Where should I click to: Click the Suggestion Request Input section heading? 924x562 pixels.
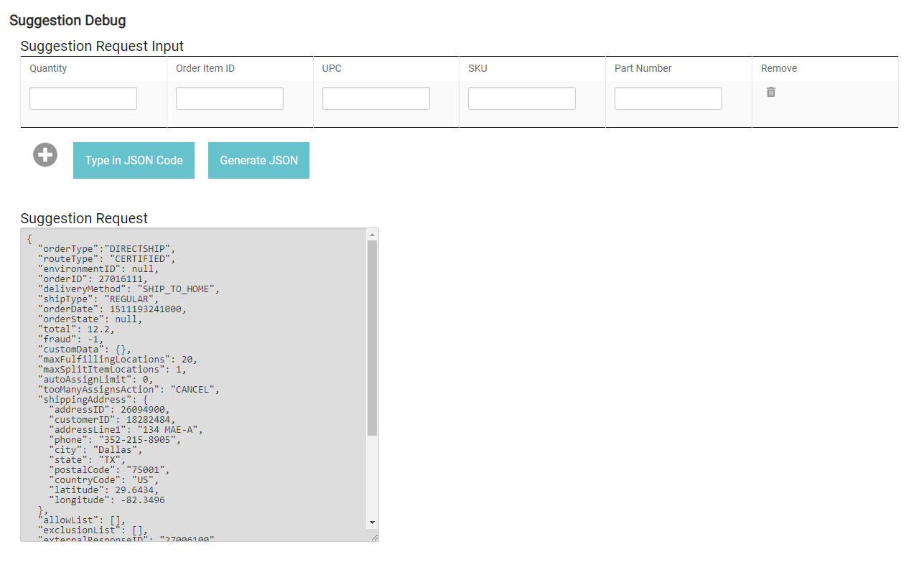pyautogui.click(x=102, y=46)
